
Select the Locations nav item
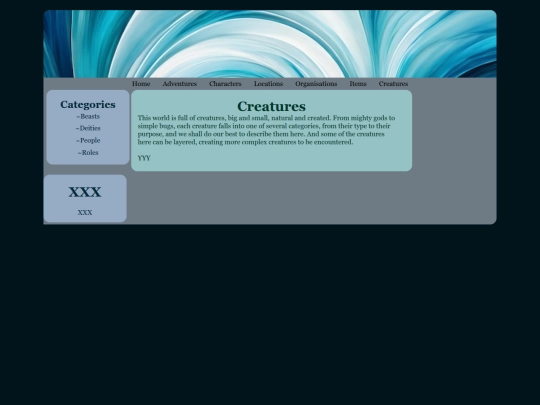click(x=268, y=84)
